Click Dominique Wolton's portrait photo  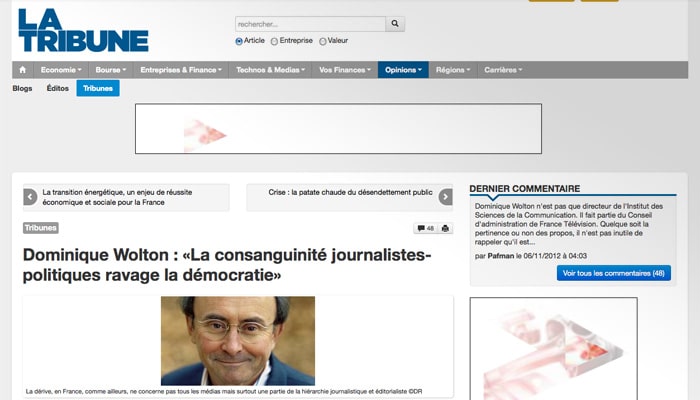coord(238,341)
